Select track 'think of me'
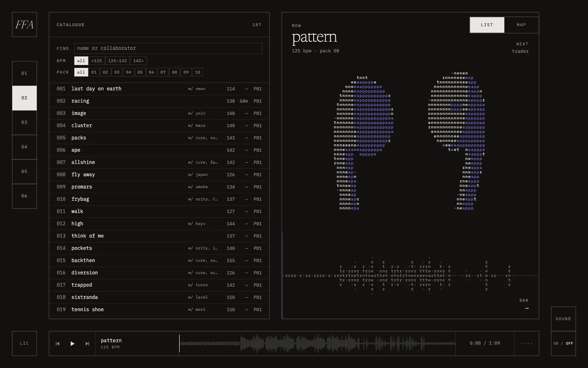Viewport: 588px width, 368px height. point(159,236)
